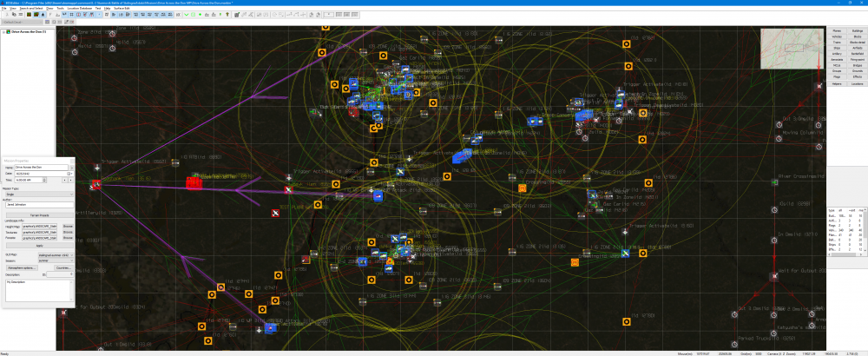Browse for the Textures file

pos(68,232)
